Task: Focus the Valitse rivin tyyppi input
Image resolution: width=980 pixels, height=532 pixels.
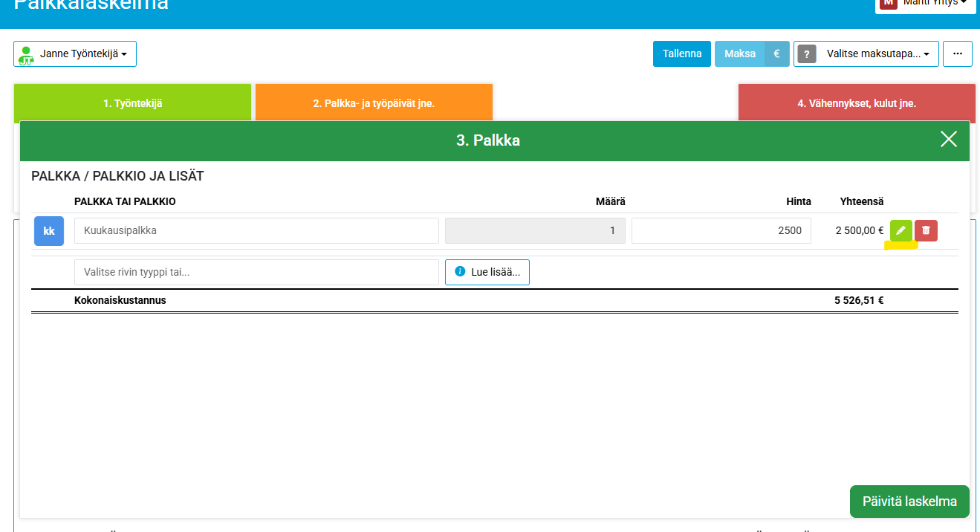Action: (x=256, y=272)
